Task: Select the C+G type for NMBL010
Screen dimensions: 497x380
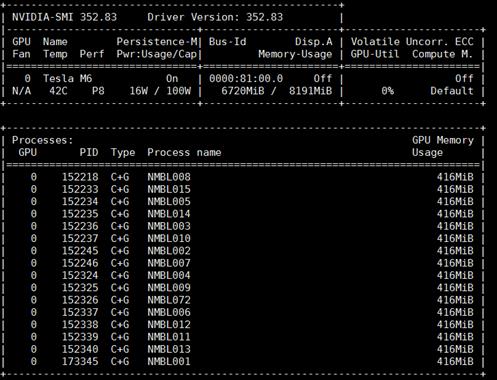Action: (120, 239)
